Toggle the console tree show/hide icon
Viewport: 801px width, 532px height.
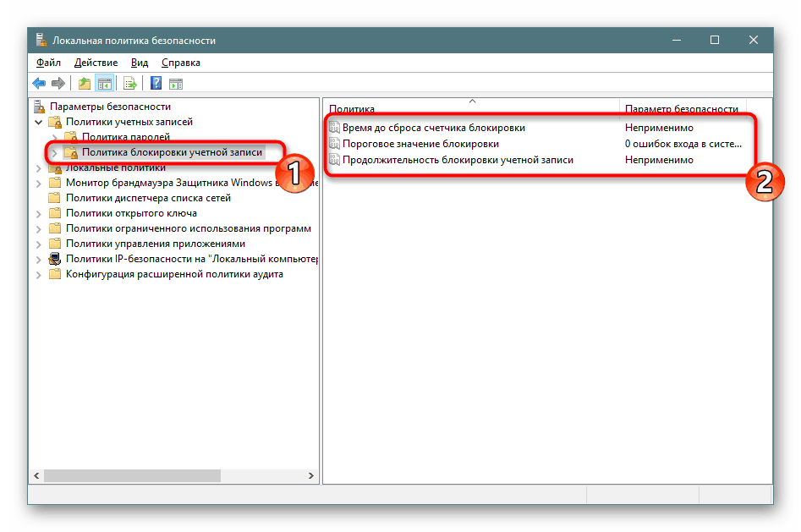[x=105, y=83]
